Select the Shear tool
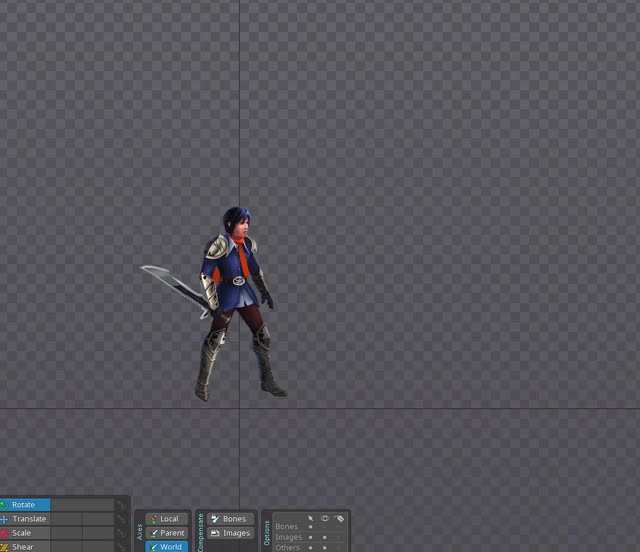The width and height of the screenshot is (640, 552). point(24,547)
